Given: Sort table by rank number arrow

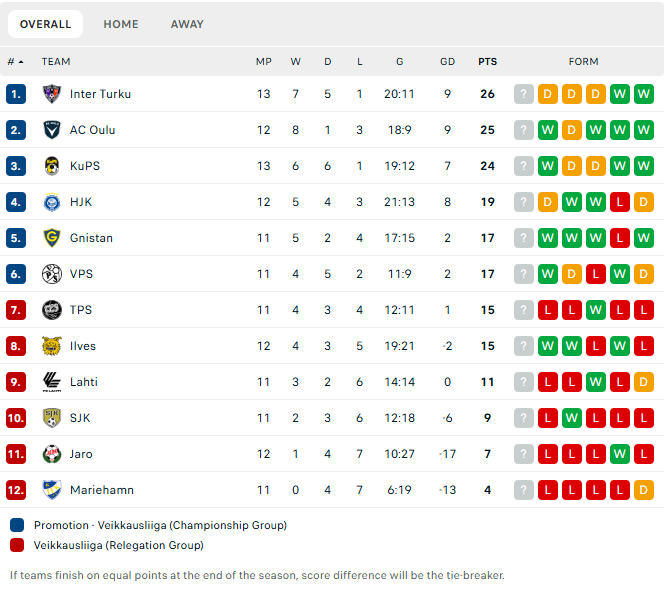Looking at the screenshot, I should (x=21, y=62).
